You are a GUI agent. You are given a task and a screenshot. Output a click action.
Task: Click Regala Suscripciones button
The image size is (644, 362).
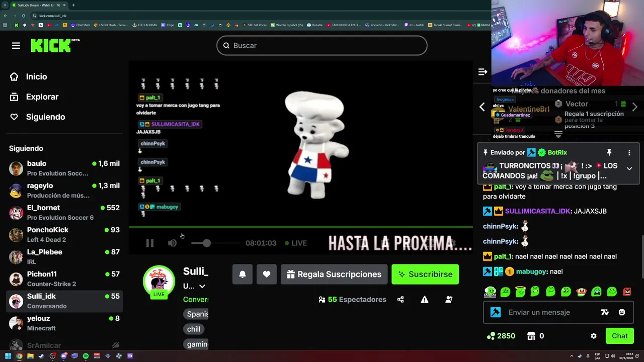click(334, 275)
